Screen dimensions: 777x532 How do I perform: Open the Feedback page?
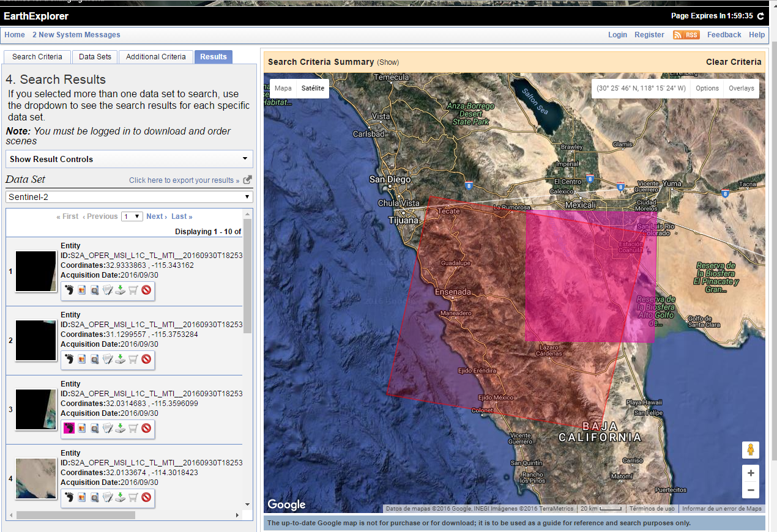[724, 35]
